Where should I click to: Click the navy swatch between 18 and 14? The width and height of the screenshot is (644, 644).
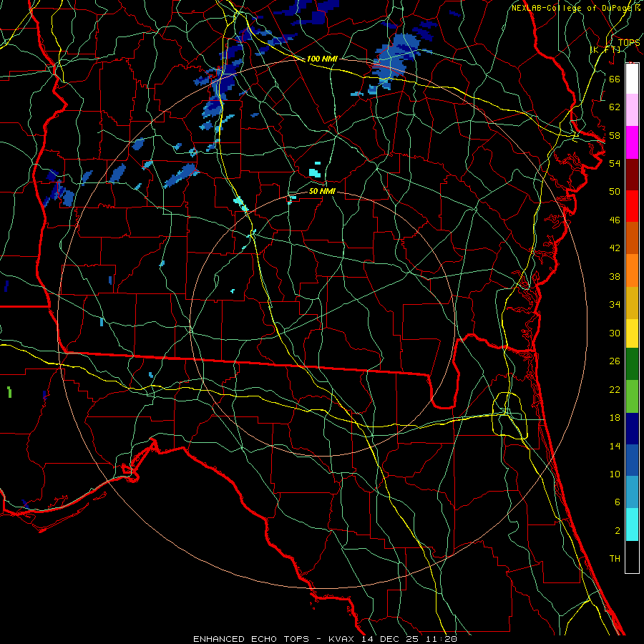[632, 429]
